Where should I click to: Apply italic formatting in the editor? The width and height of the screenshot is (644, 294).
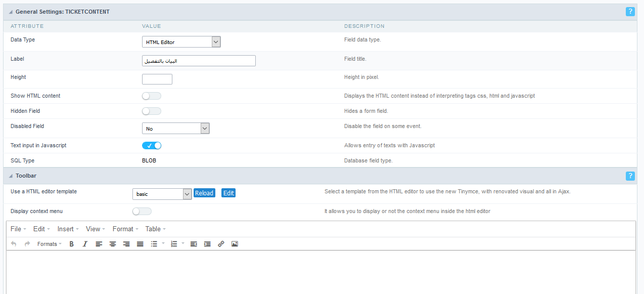pyautogui.click(x=85, y=244)
